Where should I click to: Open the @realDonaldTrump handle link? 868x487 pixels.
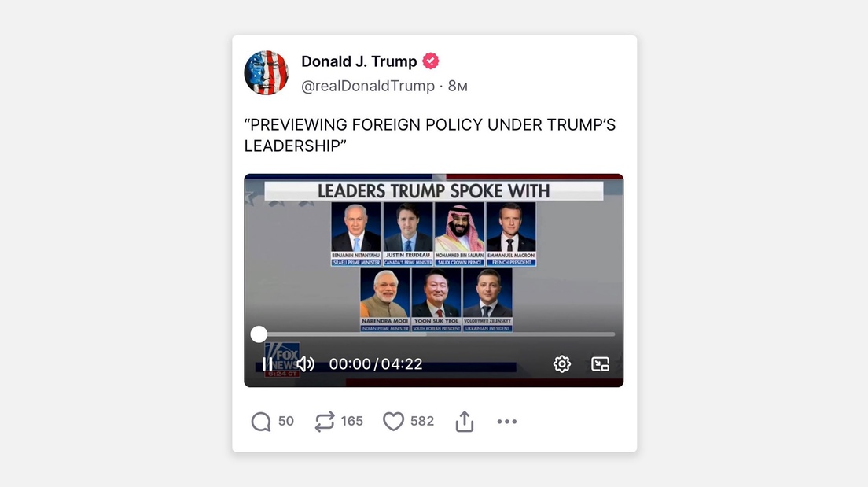[368, 86]
